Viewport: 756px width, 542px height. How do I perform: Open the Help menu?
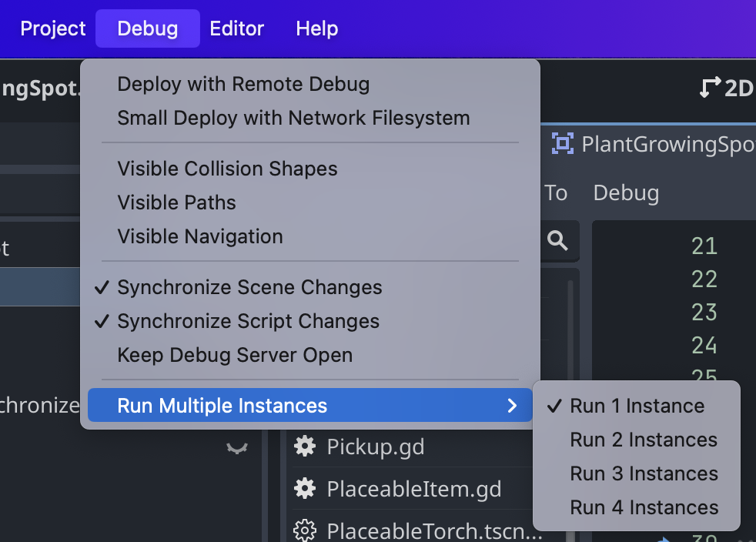pyautogui.click(x=316, y=28)
